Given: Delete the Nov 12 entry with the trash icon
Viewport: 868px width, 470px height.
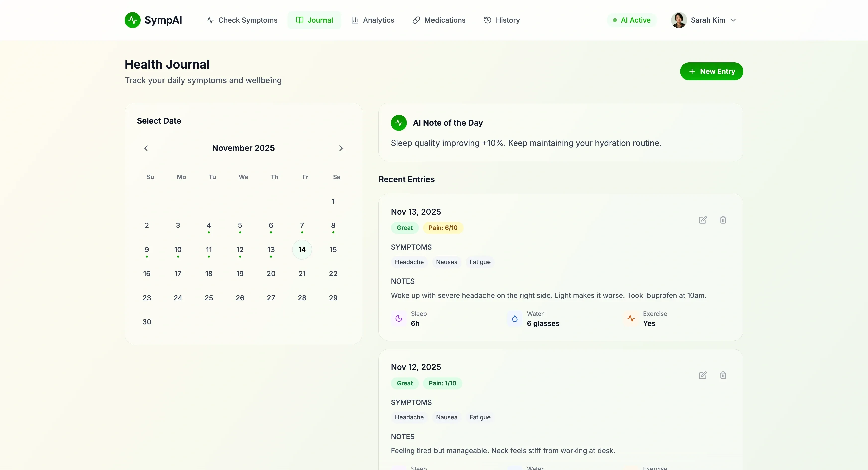Looking at the screenshot, I should tap(723, 375).
